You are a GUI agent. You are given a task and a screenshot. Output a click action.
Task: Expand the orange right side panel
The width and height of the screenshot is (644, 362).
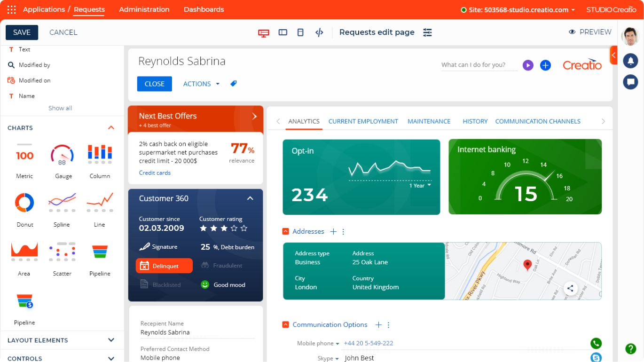(x=613, y=55)
